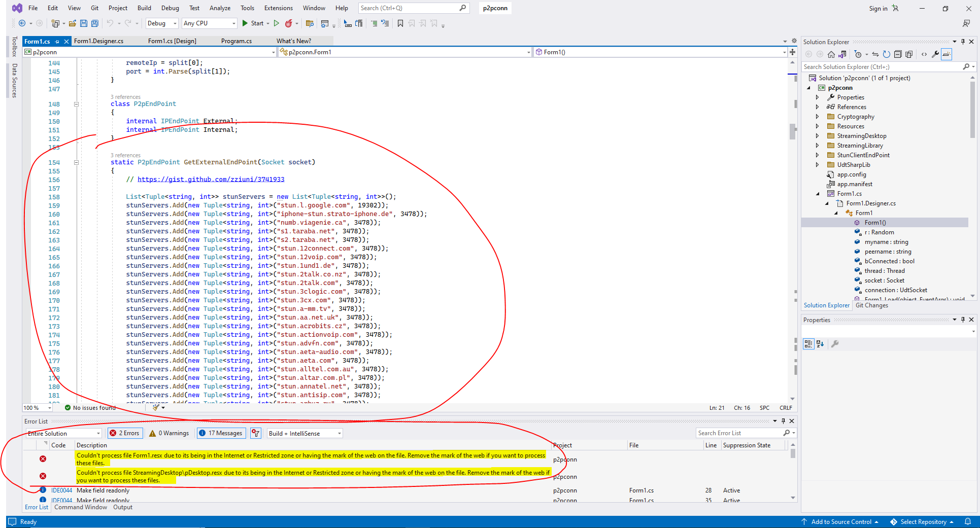Toggle the 2 Errors filter
Screen dimensions: 980x528
point(125,433)
